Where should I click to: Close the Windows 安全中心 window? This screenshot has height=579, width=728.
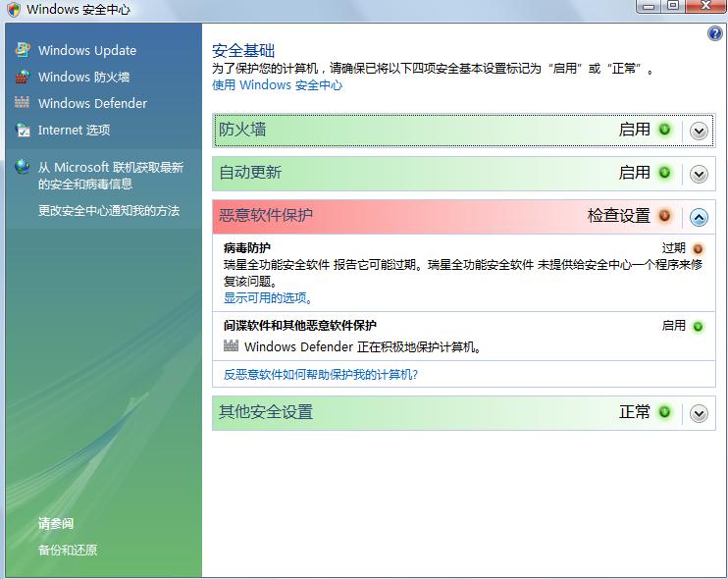tap(706, 6)
